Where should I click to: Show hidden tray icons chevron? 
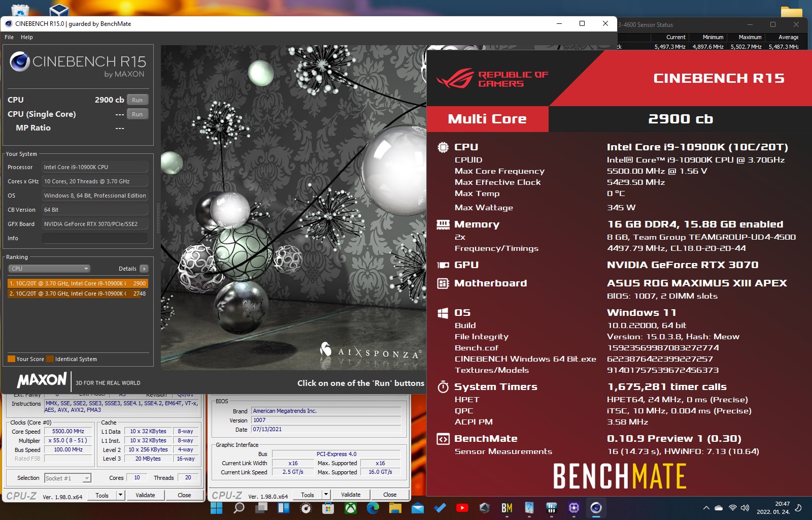pos(706,508)
